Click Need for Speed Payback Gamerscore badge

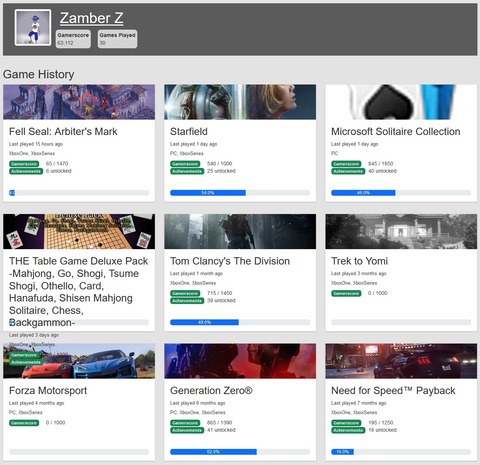click(x=346, y=423)
